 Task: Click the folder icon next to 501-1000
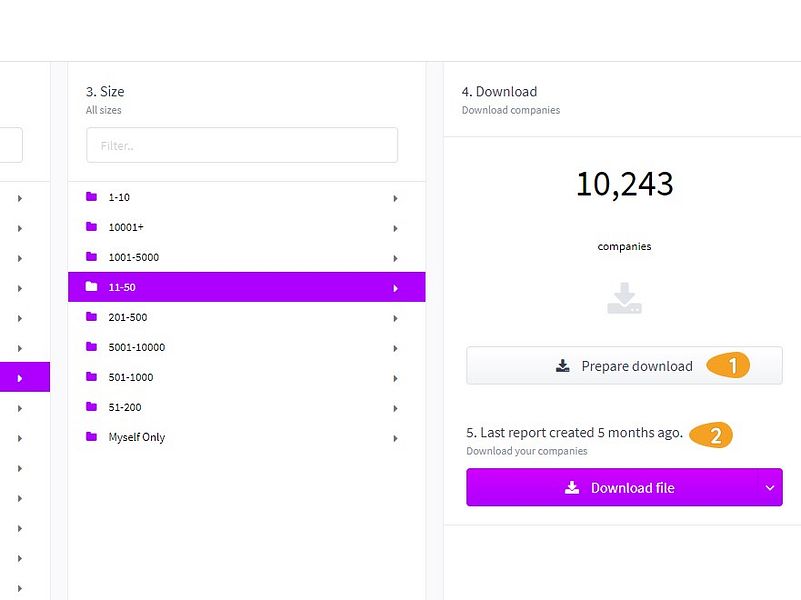91,377
